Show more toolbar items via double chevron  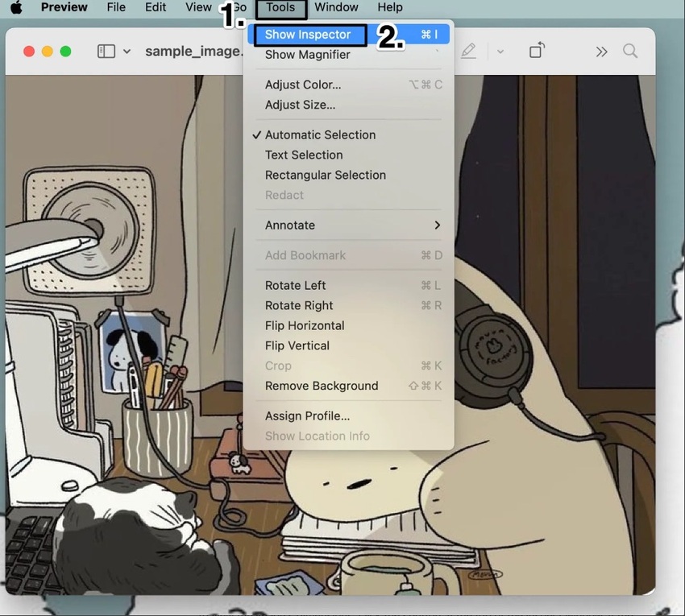(601, 52)
